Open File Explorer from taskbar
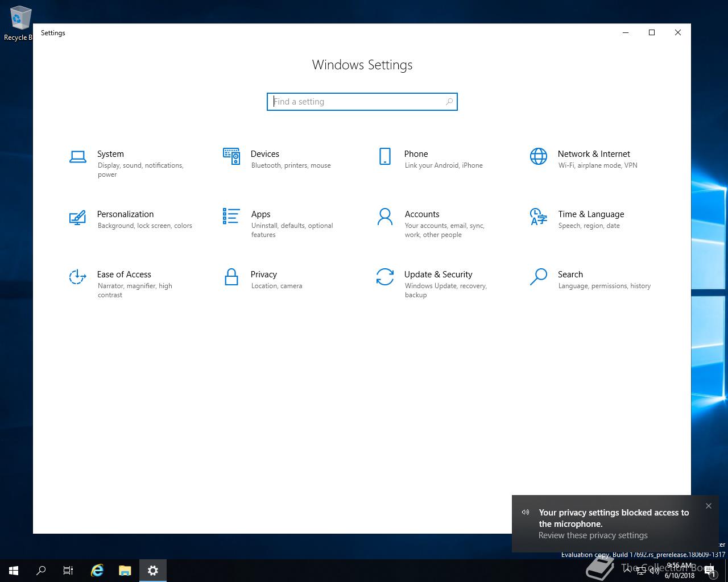728x582 pixels. [x=125, y=571]
